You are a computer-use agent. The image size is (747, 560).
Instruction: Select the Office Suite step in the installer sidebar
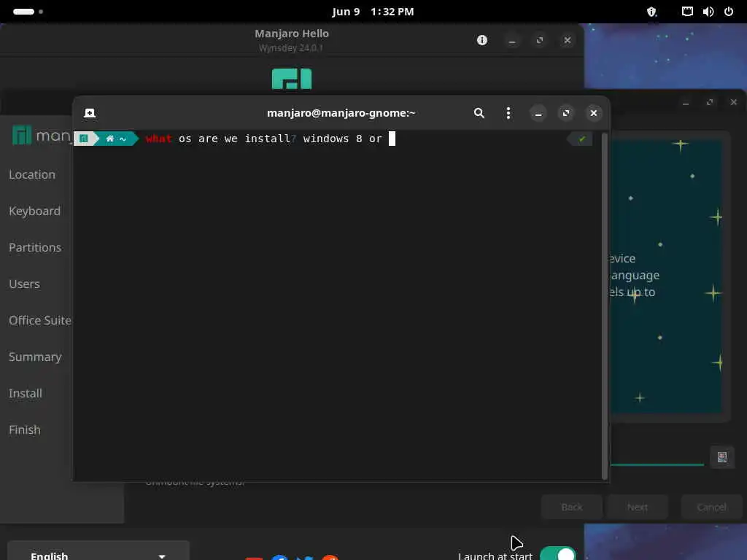(x=40, y=321)
